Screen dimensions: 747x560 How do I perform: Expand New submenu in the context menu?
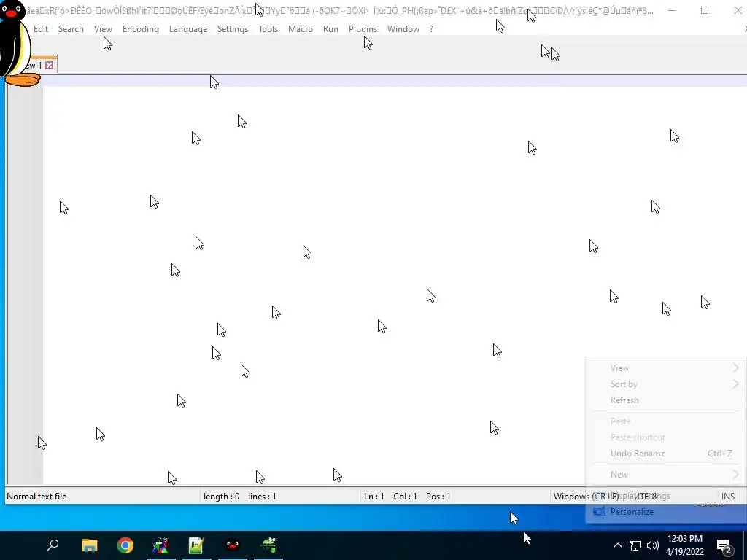click(666, 474)
